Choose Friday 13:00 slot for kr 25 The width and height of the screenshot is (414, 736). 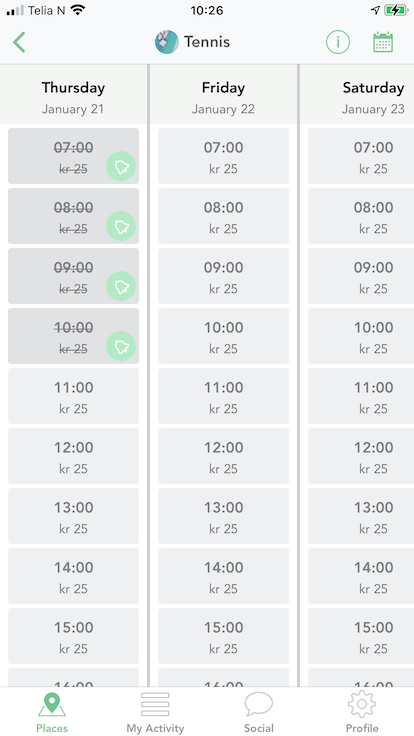223,516
